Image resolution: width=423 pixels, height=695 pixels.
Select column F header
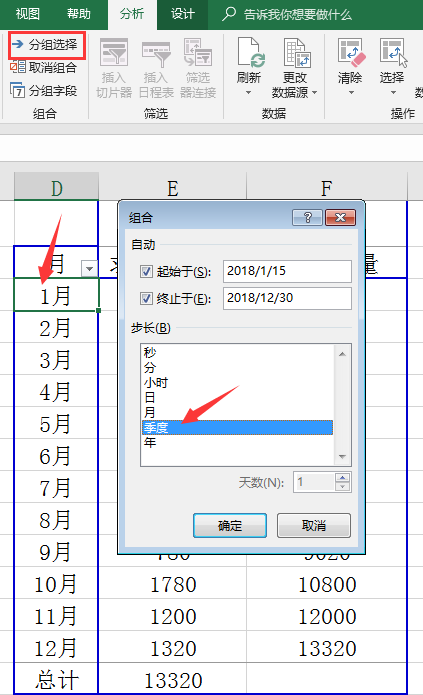point(327,187)
